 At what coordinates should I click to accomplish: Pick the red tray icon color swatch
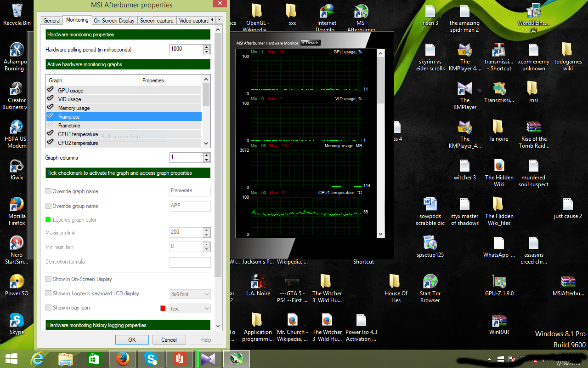[x=163, y=308]
